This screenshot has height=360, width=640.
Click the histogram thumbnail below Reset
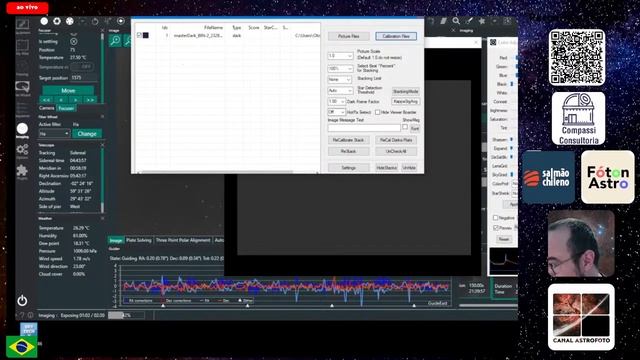[504, 261]
